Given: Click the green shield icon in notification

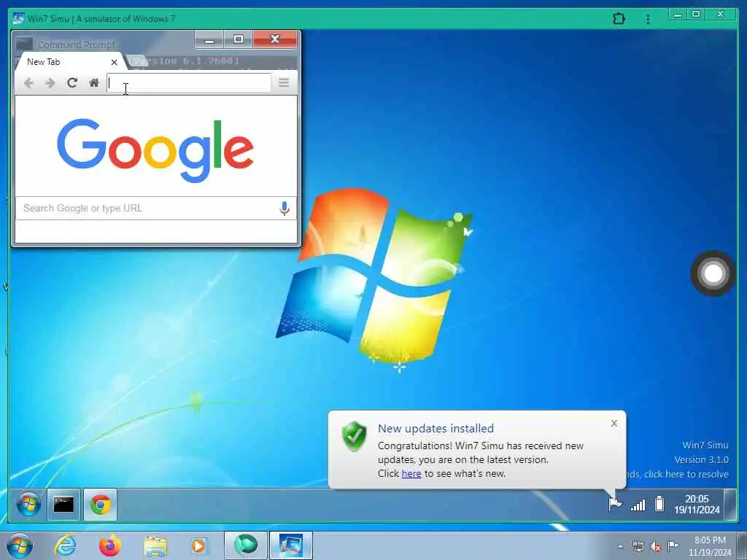Looking at the screenshot, I should click(355, 436).
